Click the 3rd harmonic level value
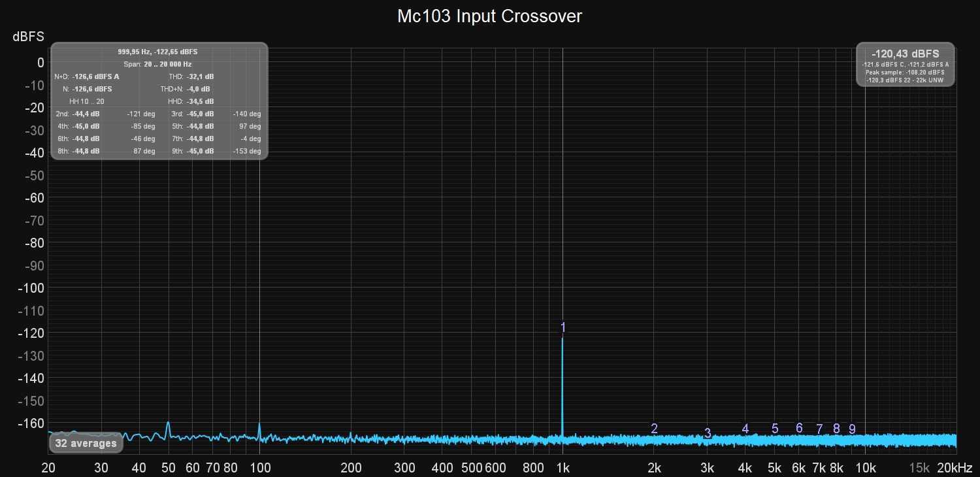The height and width of the screenshot is (477, 980). coord(200,114)
